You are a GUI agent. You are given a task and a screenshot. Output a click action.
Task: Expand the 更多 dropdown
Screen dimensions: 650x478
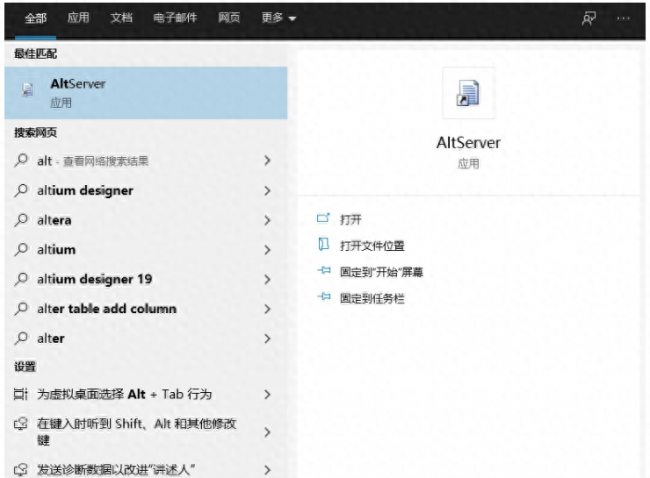point(279,18)
